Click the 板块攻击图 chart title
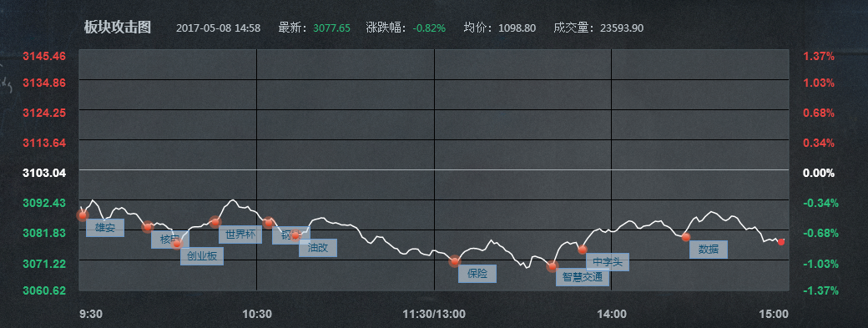The image size is (868, 328). [118, 27]
